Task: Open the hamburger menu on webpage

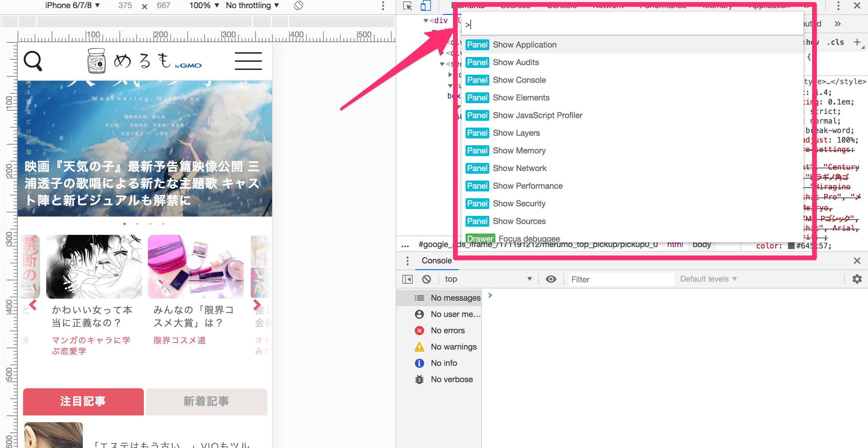Action: (248, 61)
